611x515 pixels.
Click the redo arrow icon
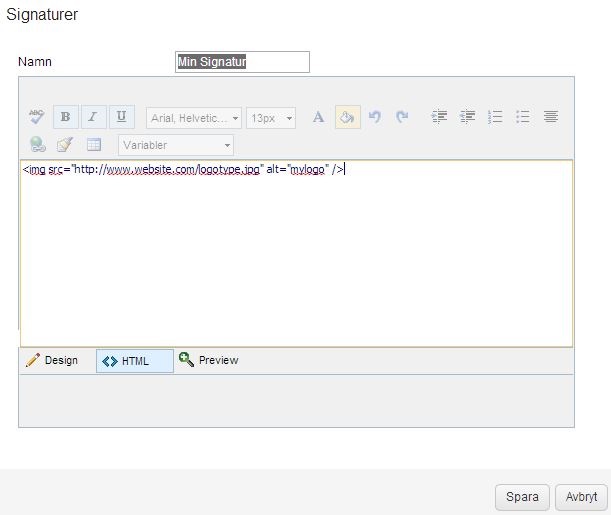pyautogui.click(x=402, y=117)
